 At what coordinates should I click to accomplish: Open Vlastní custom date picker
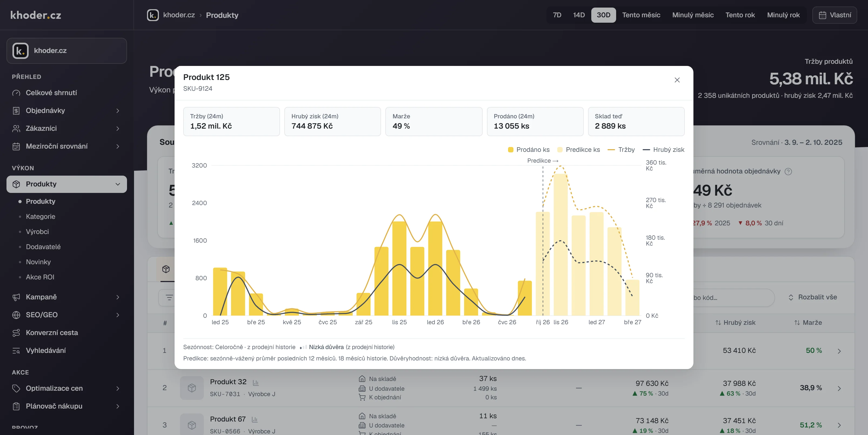(x=834, y=15)
